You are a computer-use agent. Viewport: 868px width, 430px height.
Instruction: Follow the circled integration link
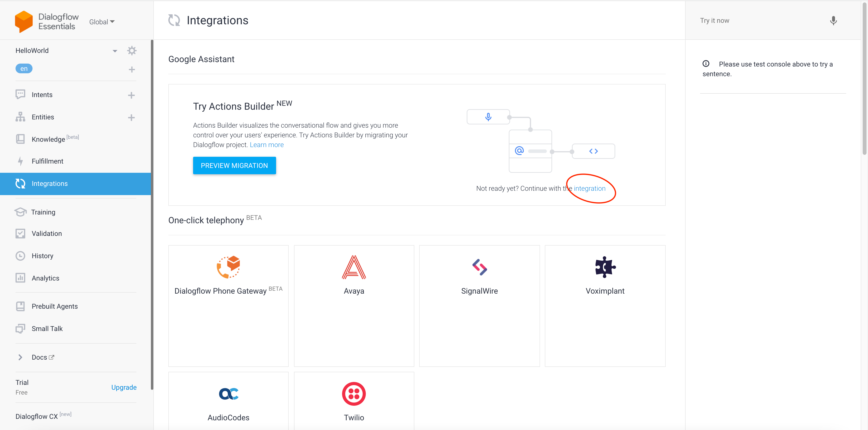(589, 188)
